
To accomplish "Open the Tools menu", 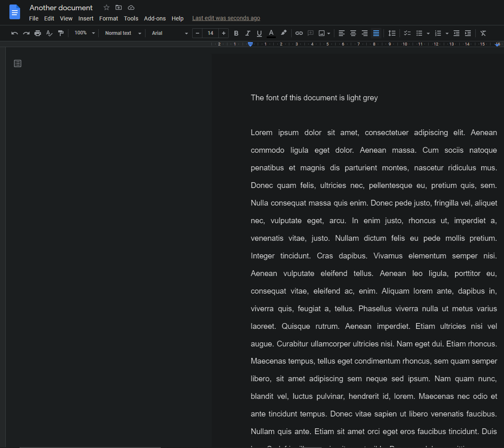I will [x=131, y=18].
